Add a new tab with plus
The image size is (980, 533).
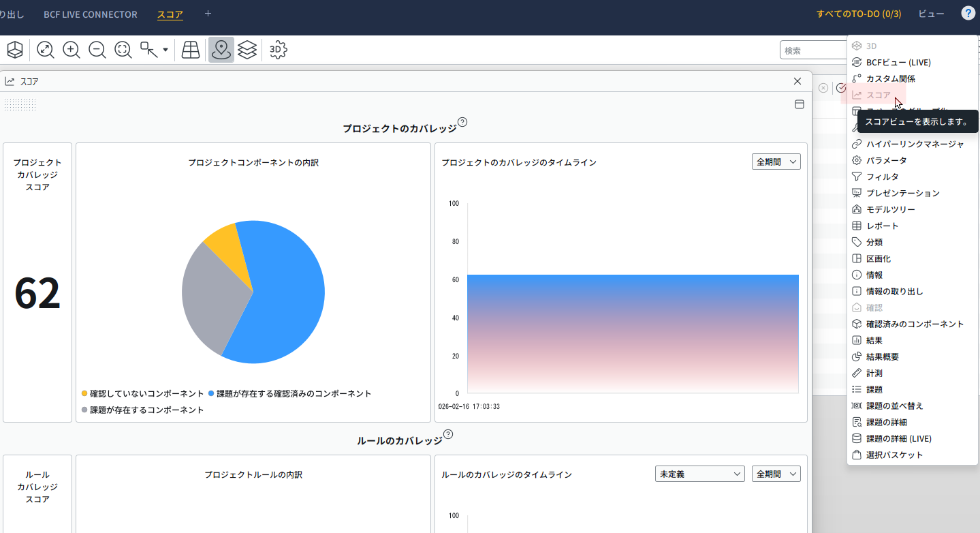(x=208, y=14)
